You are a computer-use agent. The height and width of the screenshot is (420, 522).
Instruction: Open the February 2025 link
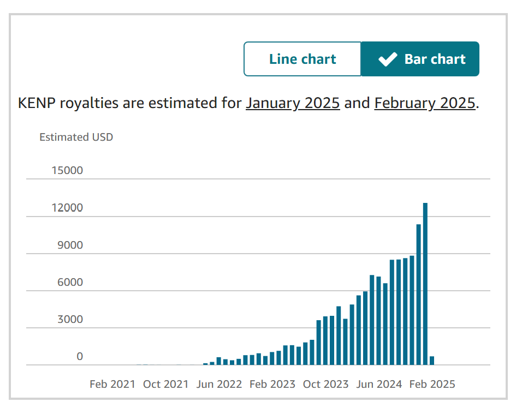[424, 103]
